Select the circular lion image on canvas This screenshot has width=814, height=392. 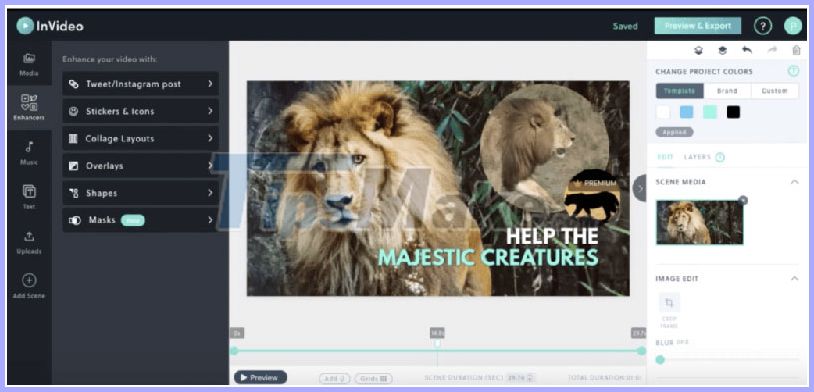[544, 147]
